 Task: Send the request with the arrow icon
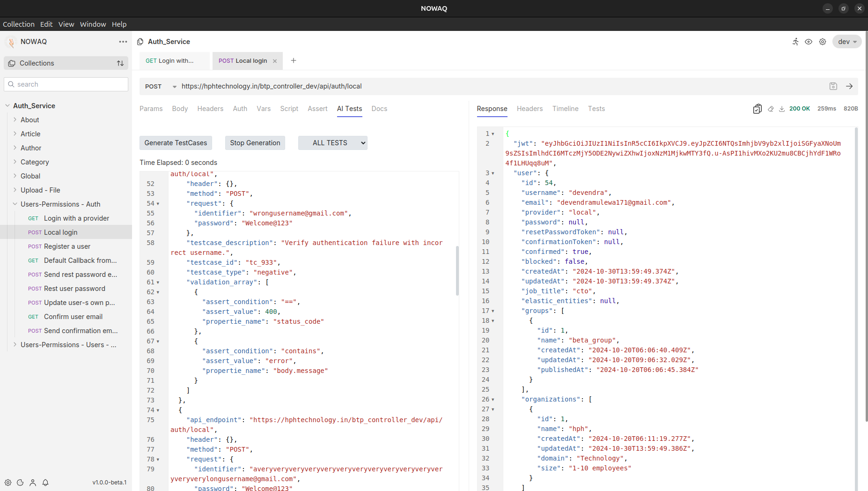849,86
